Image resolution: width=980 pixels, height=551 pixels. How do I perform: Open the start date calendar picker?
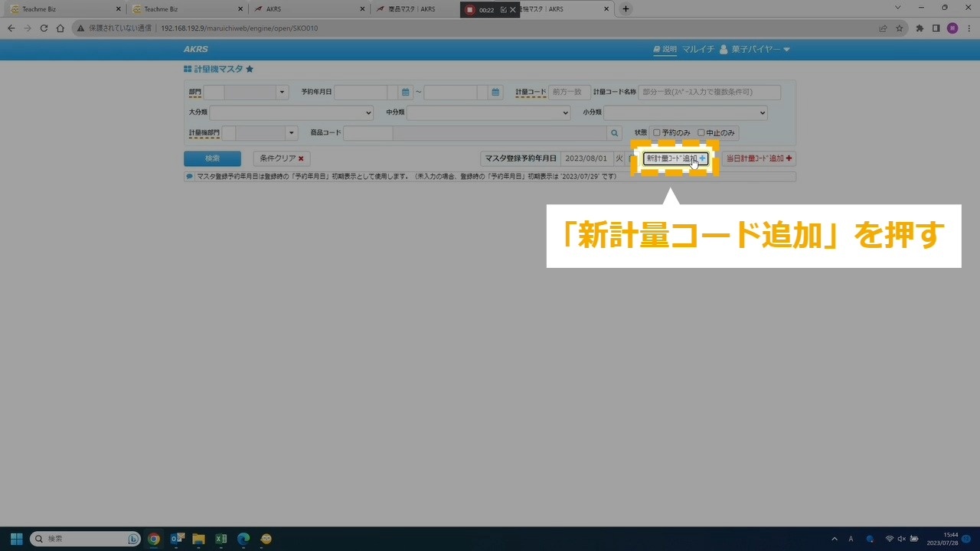[406, 93]
